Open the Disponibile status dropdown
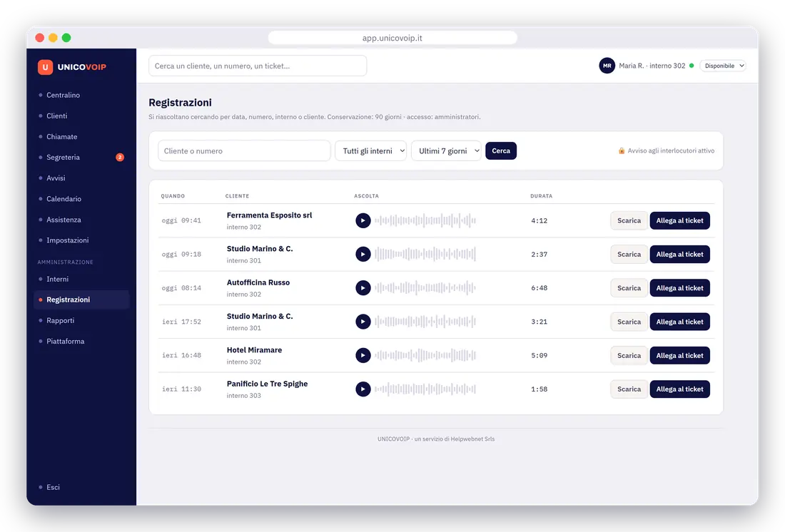The image size is (785, 532). click(x=723, y=66)
